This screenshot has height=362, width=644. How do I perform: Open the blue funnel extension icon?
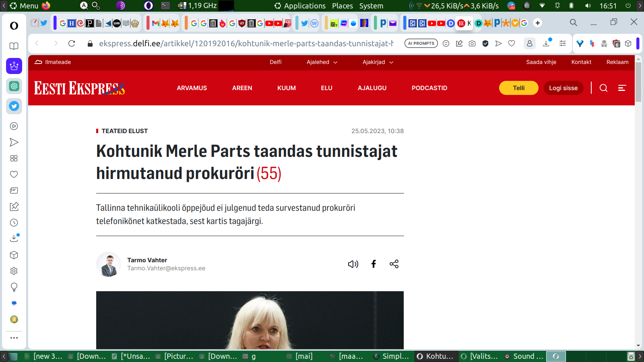[580, 43]
